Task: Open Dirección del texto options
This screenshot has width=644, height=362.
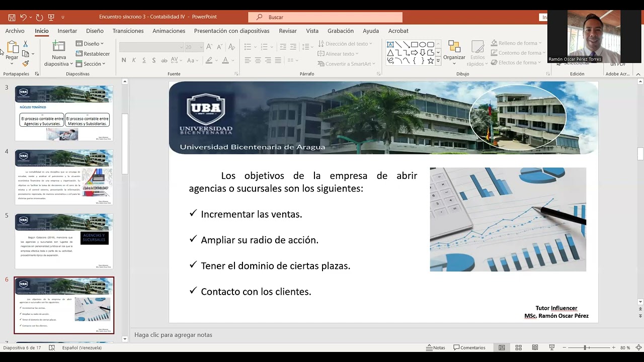Action: [x=345, y=44]
